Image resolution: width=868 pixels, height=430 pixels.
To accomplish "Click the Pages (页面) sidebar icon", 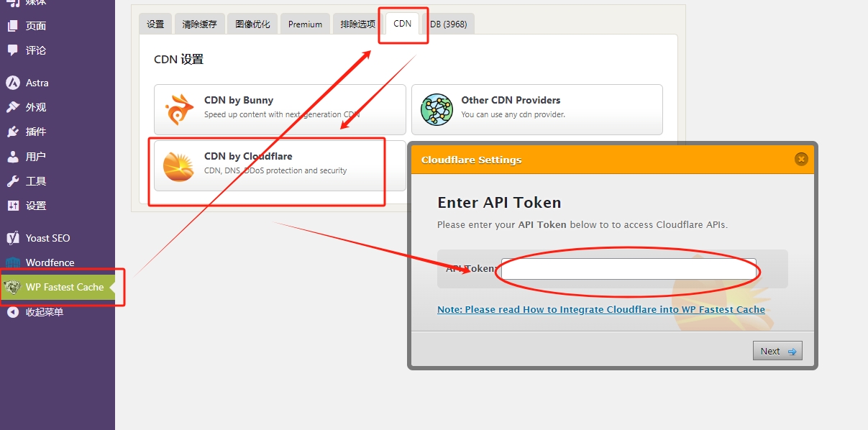I will (12, 26).
